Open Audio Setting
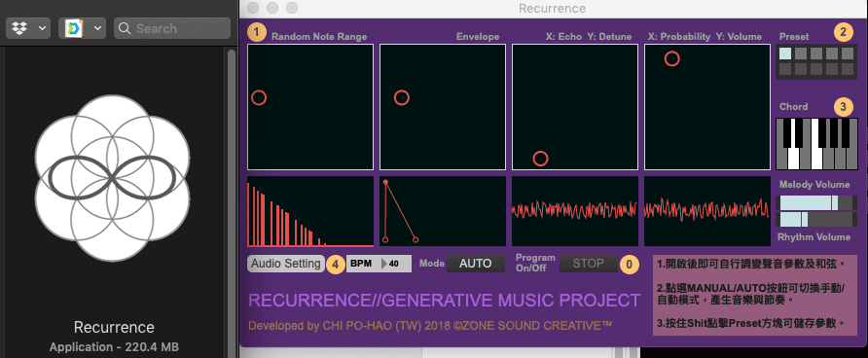Image resolution: width=868 pixels, height=358 pixels. pos(286,264)
